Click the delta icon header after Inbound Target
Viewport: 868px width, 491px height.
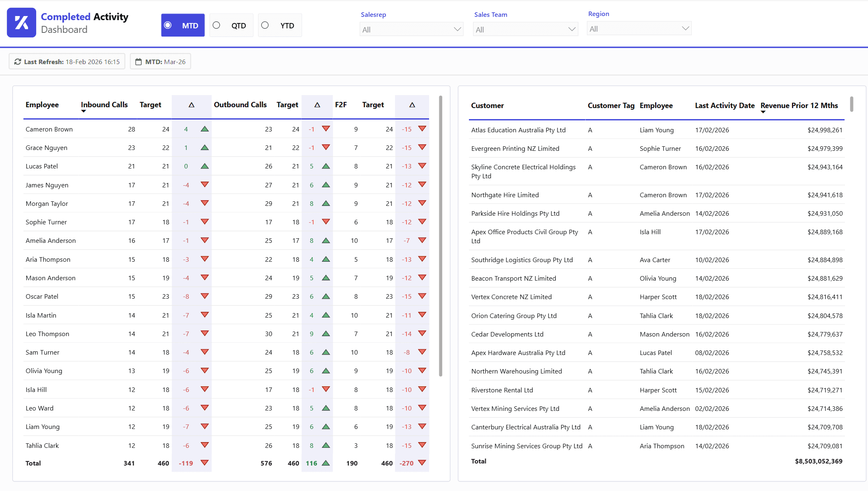pyautogui.click(x=192, y=105)
